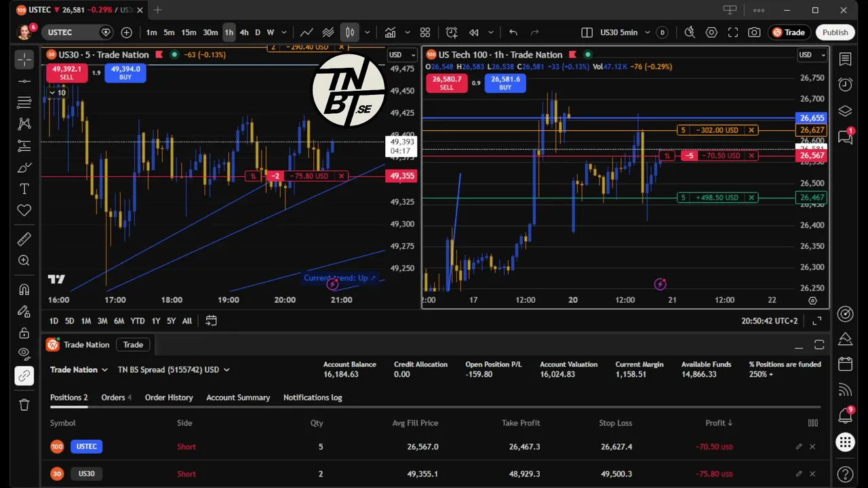Switch to the Orders tab

116,397
